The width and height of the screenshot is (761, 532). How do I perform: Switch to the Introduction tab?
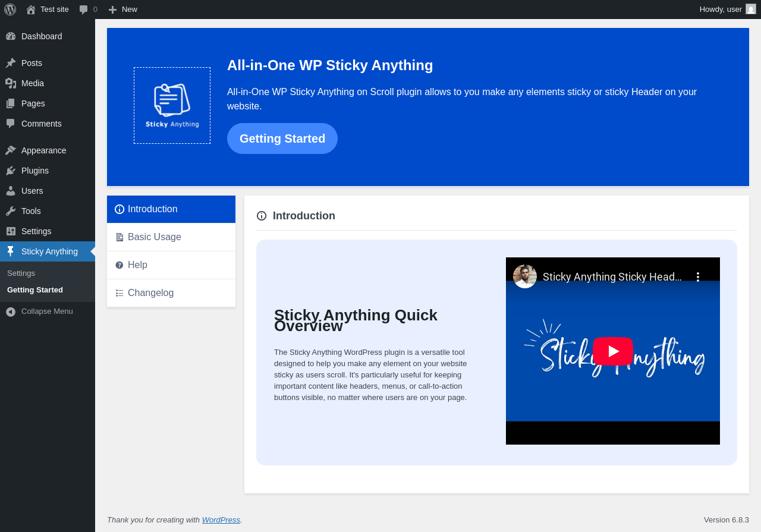click(x=171, y=209)
